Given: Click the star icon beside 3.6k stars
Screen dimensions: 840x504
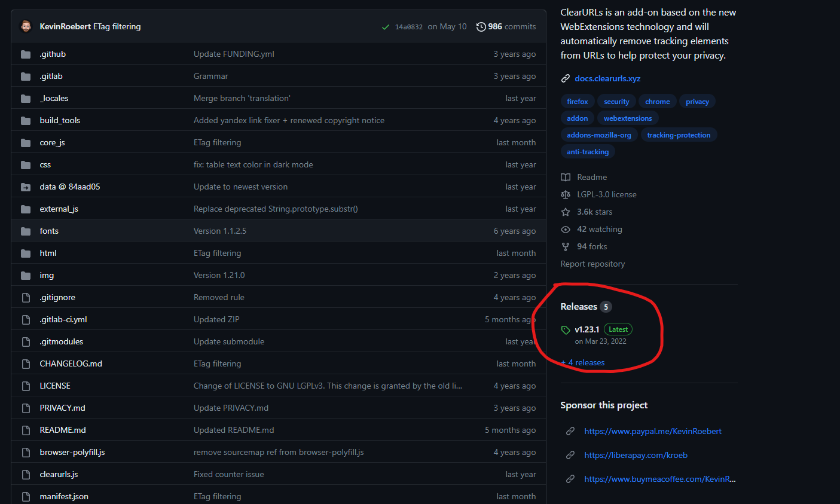Looking at the screenshot, I should [566, 212].
